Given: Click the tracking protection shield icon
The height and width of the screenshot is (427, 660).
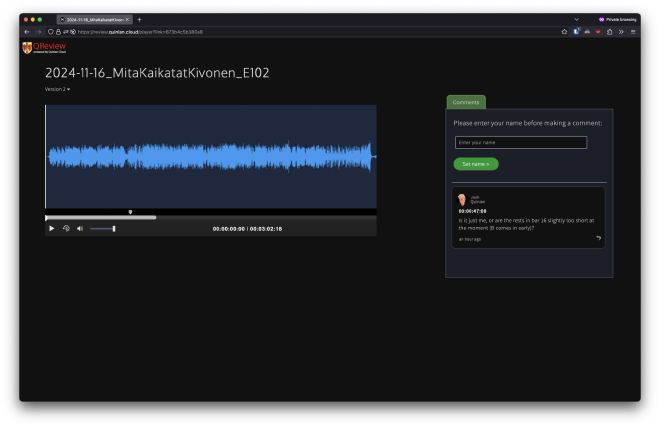Looking at the screenshot, I should tap(50, 32).
